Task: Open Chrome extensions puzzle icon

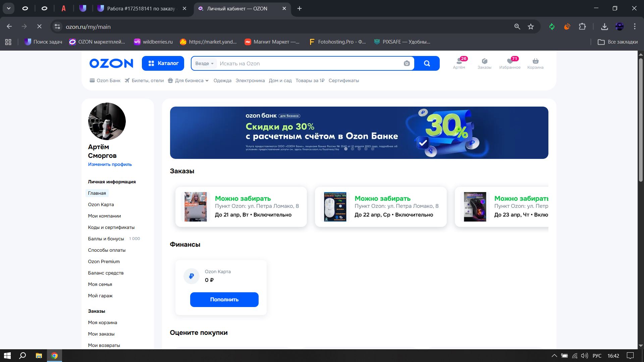Action: click(x=582, y=26)
